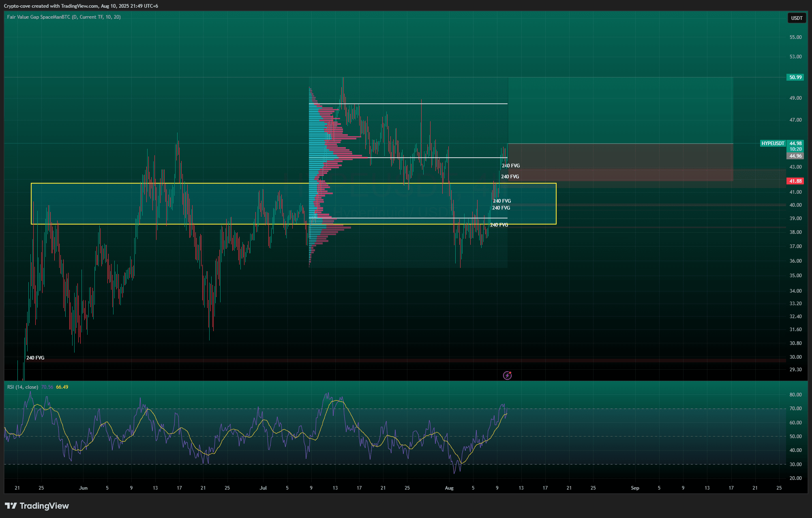The image size is (812, 518).
Task: Click the HYPEUSDT symbol price label
Action: 772,143
